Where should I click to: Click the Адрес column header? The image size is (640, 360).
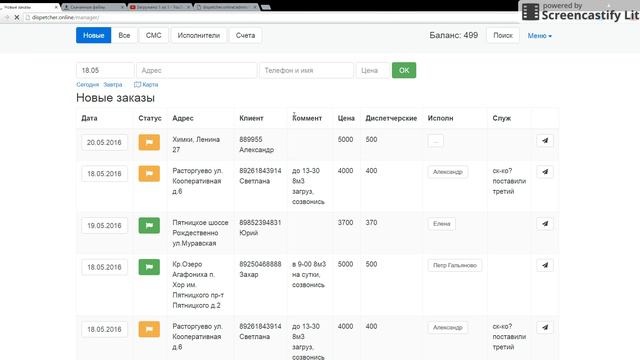tap(183, 118)
